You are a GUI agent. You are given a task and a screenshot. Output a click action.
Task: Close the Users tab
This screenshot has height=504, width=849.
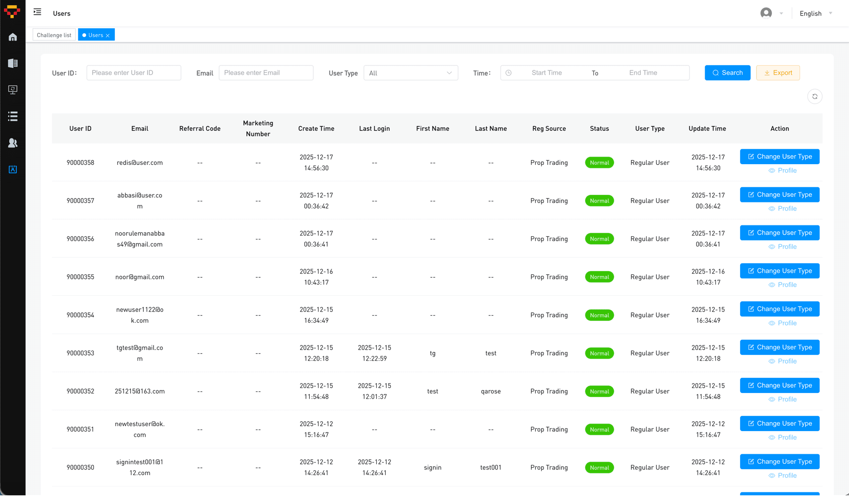click(108, 35)
